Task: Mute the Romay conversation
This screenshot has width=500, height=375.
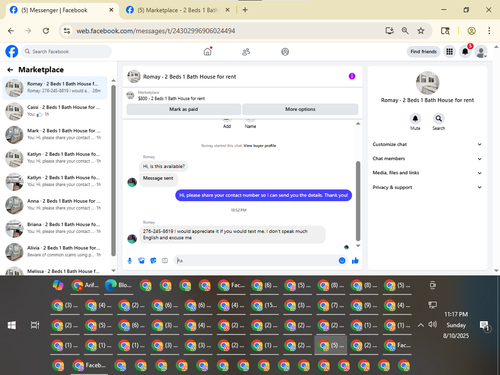Action: tap(415, 118)
